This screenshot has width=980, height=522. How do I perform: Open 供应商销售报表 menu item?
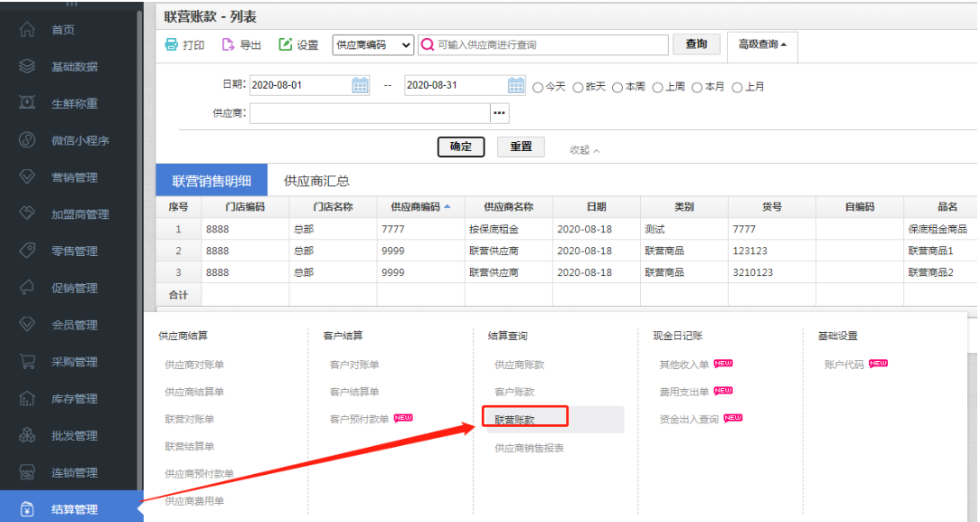tap(529, 448)
